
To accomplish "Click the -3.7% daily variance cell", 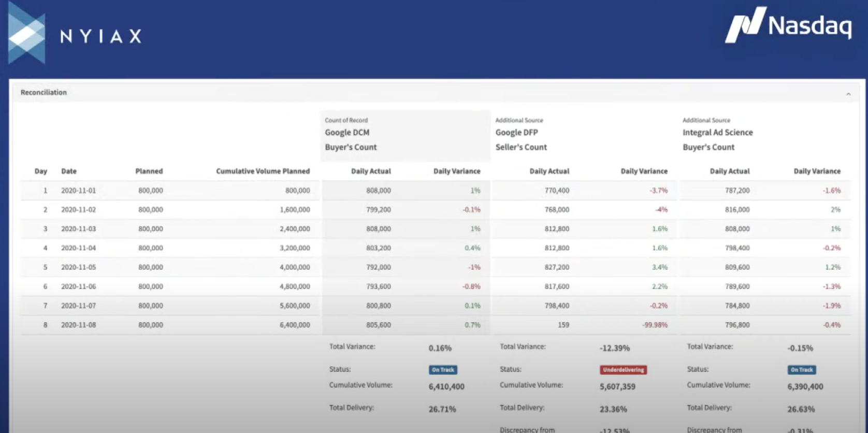I will pyautogui.click(x=658, y=191).
